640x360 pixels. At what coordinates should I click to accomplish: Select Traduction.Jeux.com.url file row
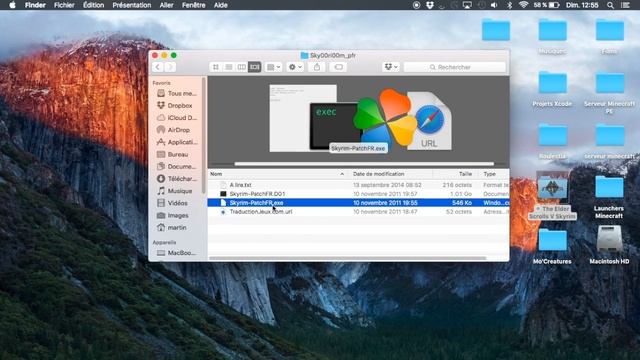coord(358,212)
